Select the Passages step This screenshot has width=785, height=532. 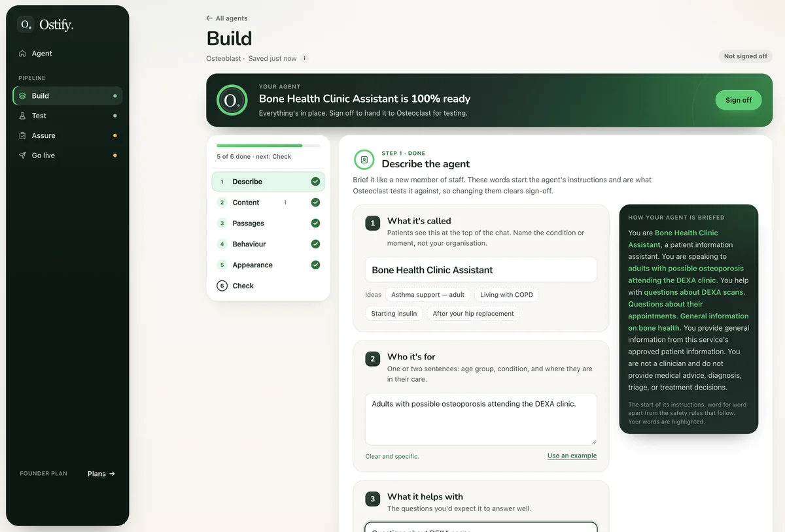[268, 224]
